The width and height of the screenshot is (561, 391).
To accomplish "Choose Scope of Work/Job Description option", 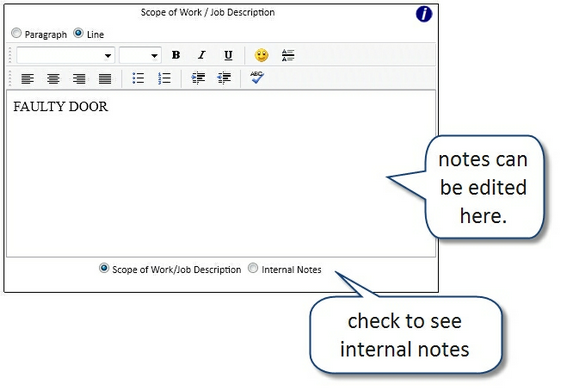I will pos(104,268).
